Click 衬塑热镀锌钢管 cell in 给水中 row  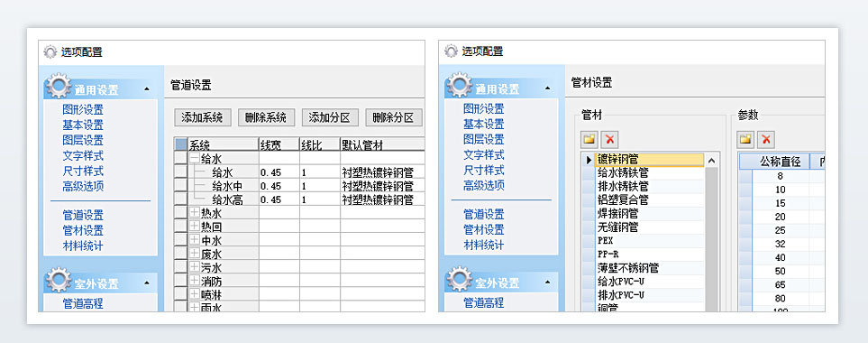point(382,185)
